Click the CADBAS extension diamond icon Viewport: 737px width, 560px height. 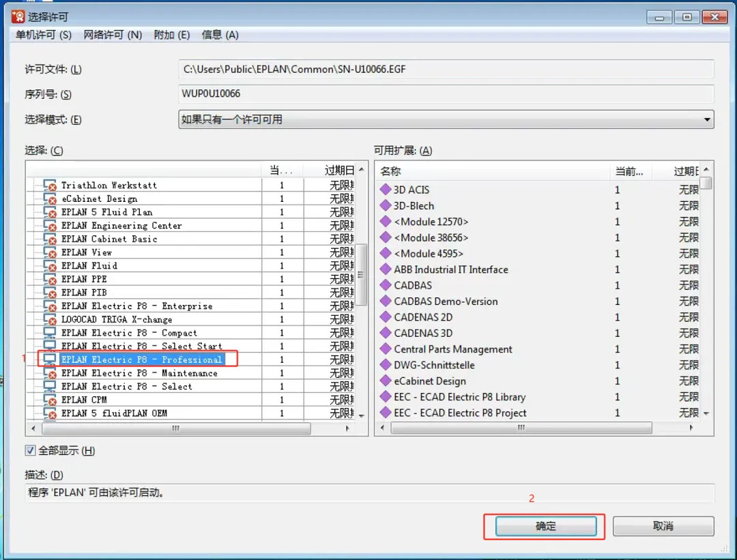(386, 285)
